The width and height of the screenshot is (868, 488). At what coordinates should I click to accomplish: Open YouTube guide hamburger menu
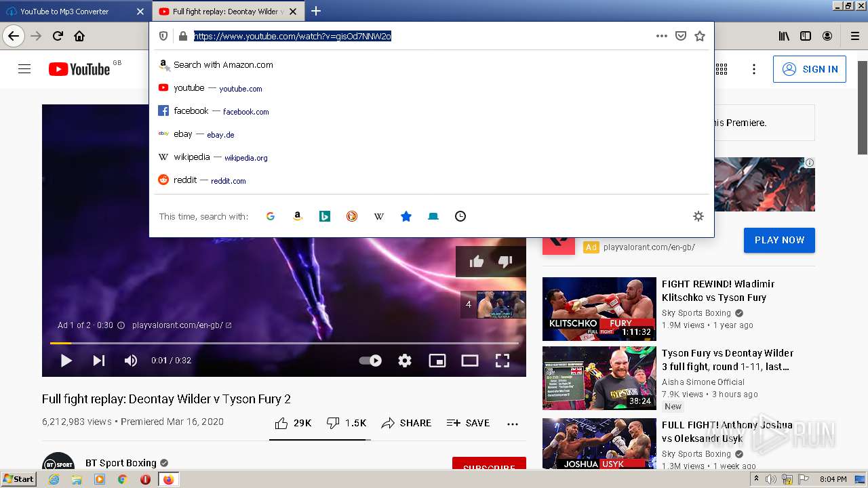24,69
